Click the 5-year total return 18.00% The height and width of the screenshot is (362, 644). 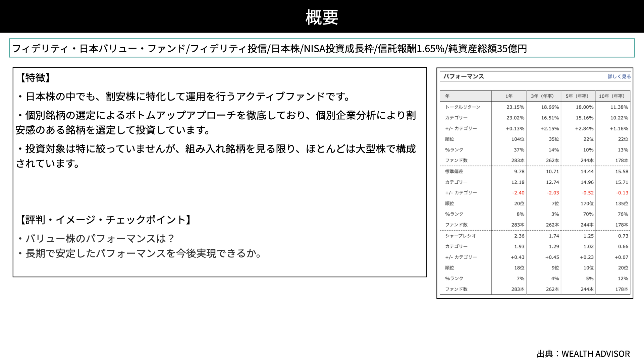pos(585,107)
